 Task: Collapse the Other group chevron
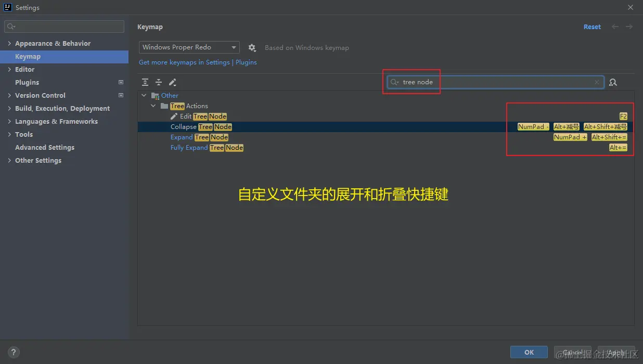[144, 96]
